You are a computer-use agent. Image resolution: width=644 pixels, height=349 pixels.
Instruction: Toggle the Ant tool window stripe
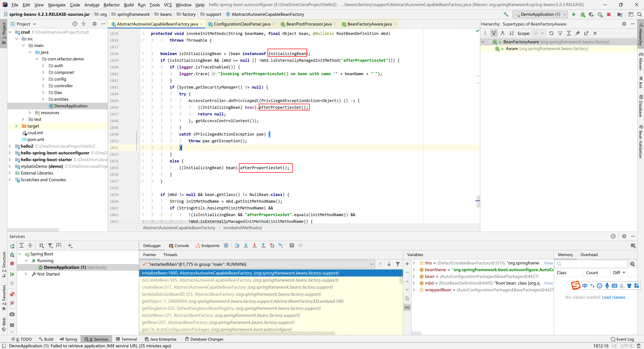point(640,82)
